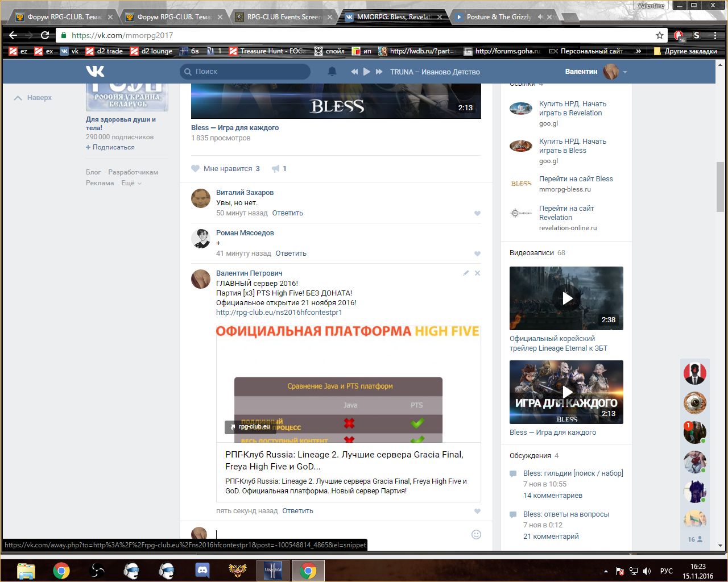Open Bless: гильдии discussion topic
Image resolution: width=728 pixels, height=582 pixels.
coord(573,473)
